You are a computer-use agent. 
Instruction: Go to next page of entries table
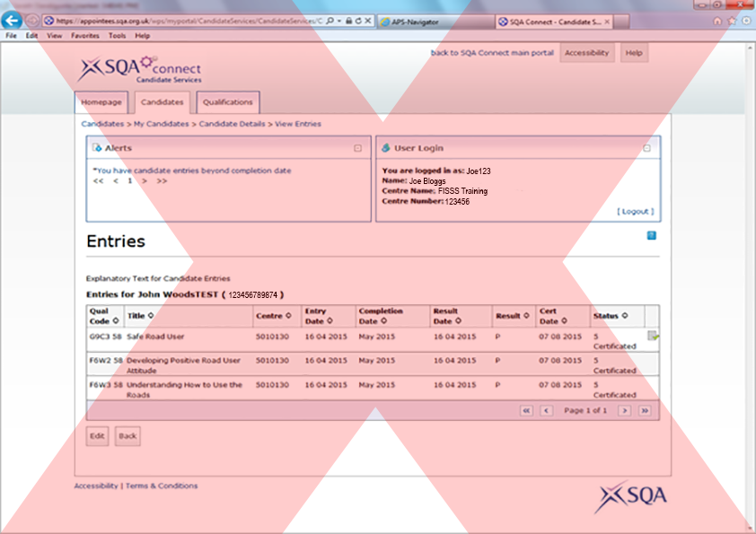point(625,411)
